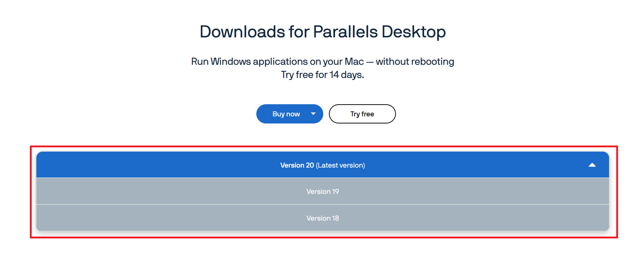This screenshot has height=253, width=644.
Task: Collapse the Version 20 section with its chevron
Action: (x=592, y=165)
